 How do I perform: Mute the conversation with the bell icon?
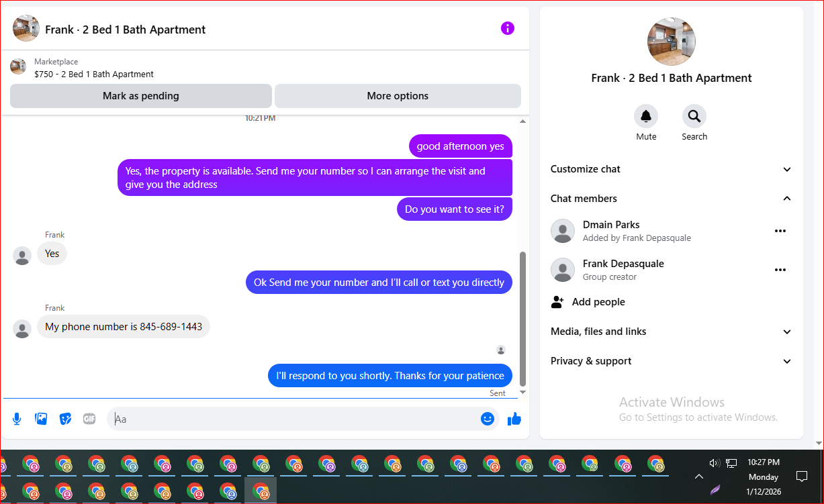click(x=646, y=116)
